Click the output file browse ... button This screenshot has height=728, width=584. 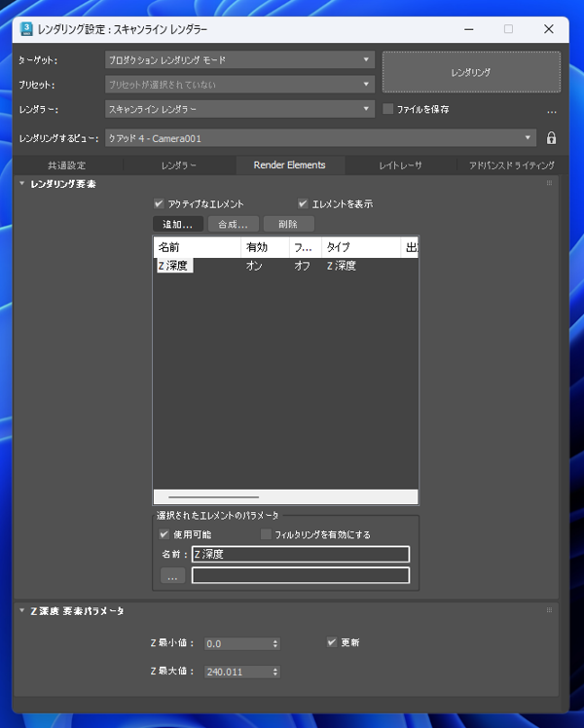[172, 575]
